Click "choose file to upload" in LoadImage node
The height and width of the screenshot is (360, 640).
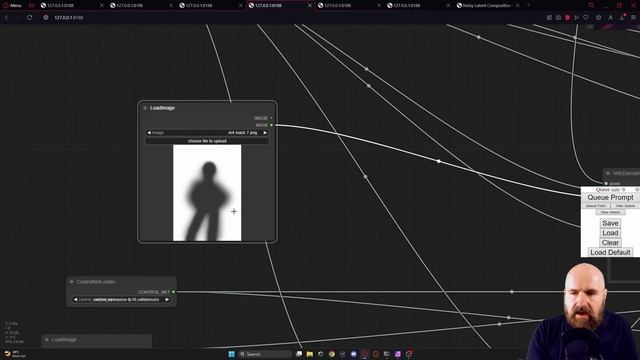coord(207,141)
